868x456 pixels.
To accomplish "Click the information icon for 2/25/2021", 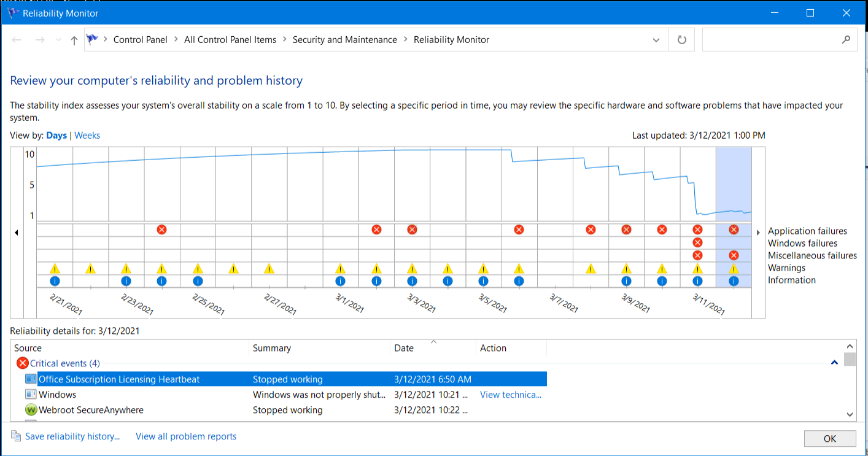I will [x=198, y=281].
